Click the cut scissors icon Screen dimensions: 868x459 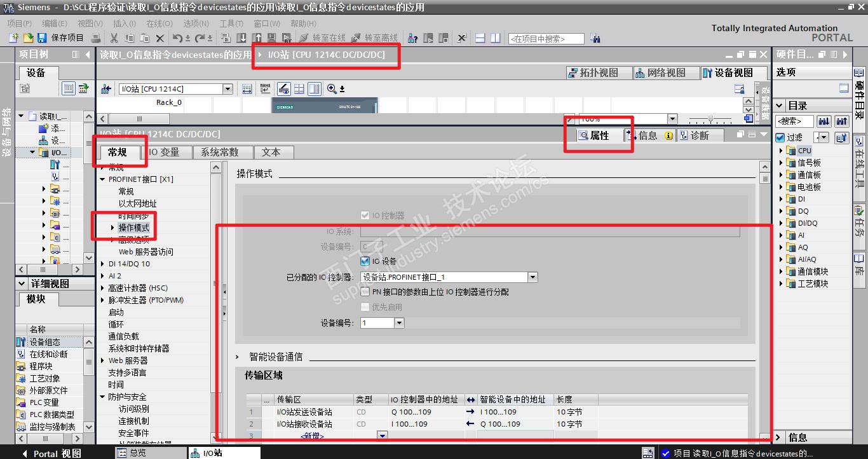tap(114, 38)
